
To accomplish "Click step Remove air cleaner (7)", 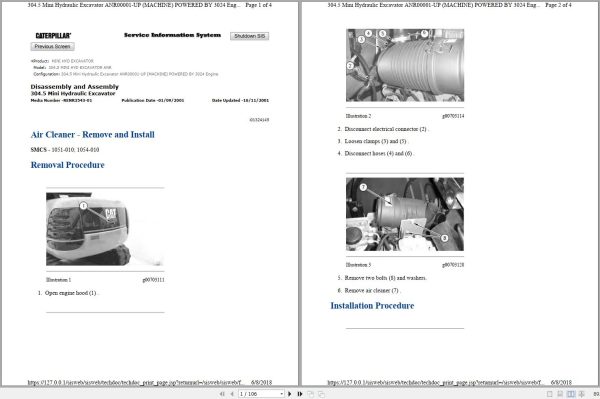I will pos(372,291).
